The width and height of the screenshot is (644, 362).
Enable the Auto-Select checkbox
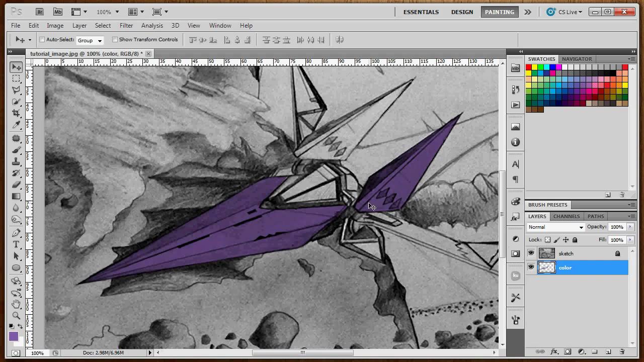click(42, 40)
